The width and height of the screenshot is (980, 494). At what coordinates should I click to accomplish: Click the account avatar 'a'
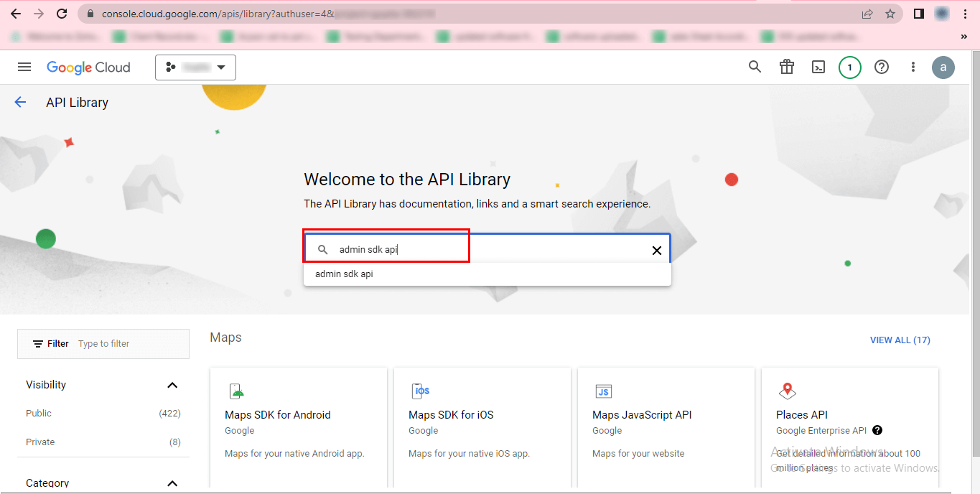click(x=943, y=67)
